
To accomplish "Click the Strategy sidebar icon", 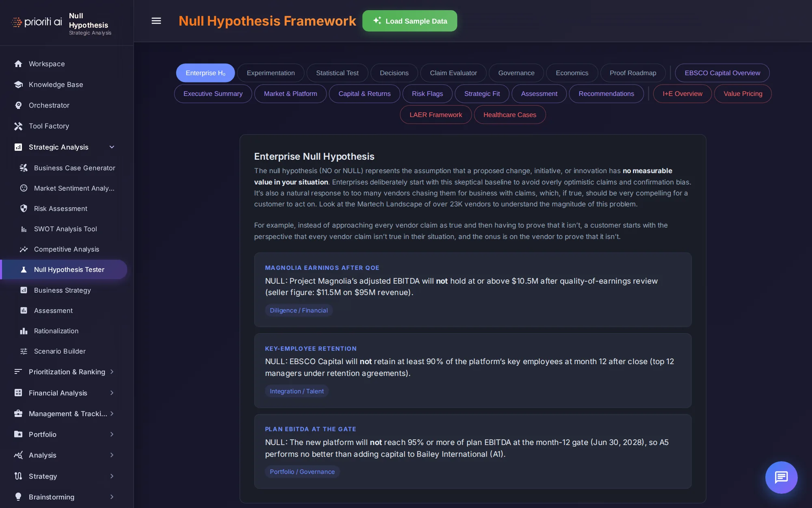I will (18, 476).
